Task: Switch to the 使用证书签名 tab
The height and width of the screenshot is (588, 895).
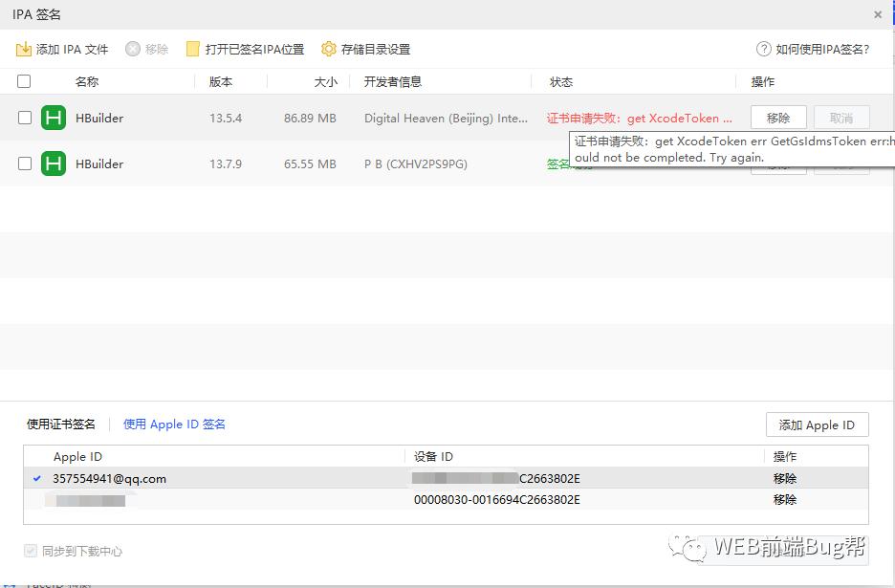Action: (x=61, y=424)
